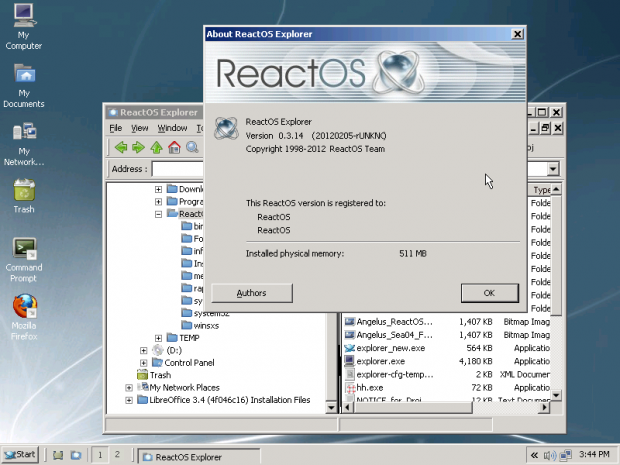Click the tree pane scroll down arrow
The width and height of the screenshot is (620, 465).
pos(331,407)
